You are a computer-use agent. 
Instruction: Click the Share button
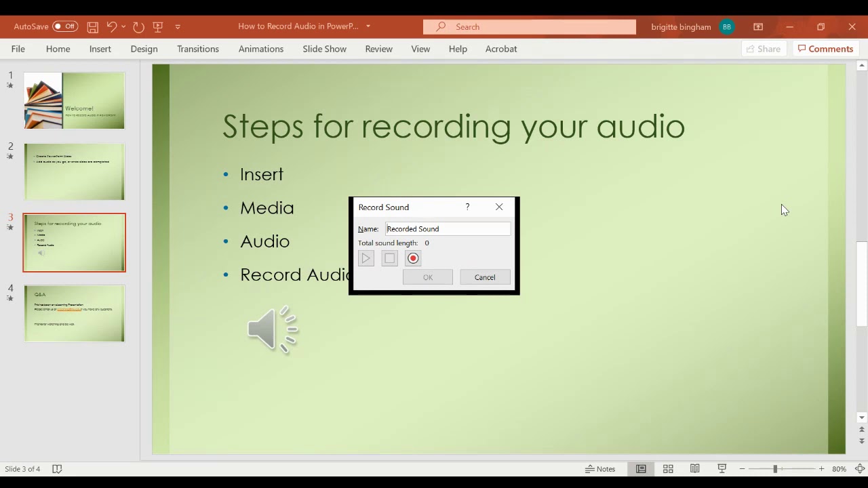[764, 49]
